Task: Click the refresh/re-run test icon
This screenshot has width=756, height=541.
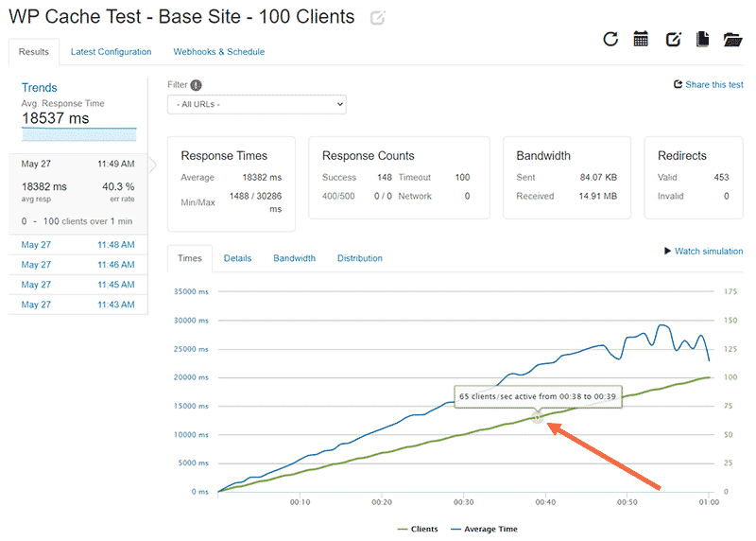Action: pyautogui.click(x=610, y=39)
